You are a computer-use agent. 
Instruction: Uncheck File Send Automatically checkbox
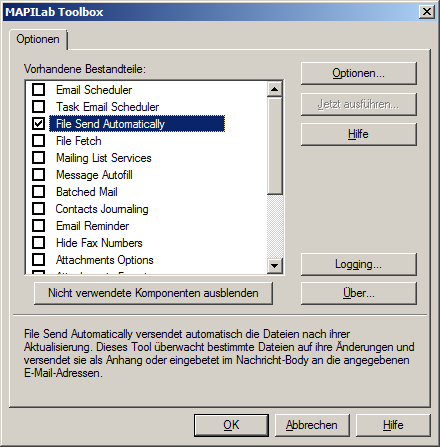pos(38,124)
